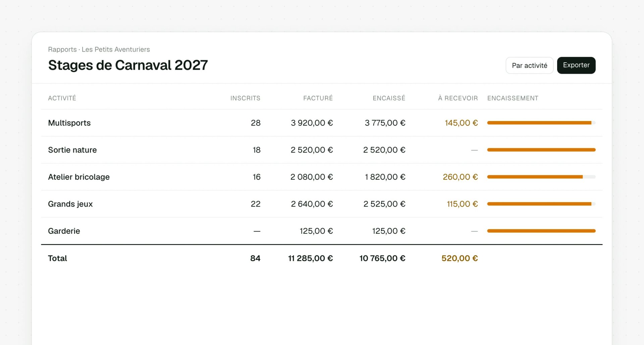The image size is (644, 345).
Task: Open the Grands jeux entry
Action: (x=322, y=204)
